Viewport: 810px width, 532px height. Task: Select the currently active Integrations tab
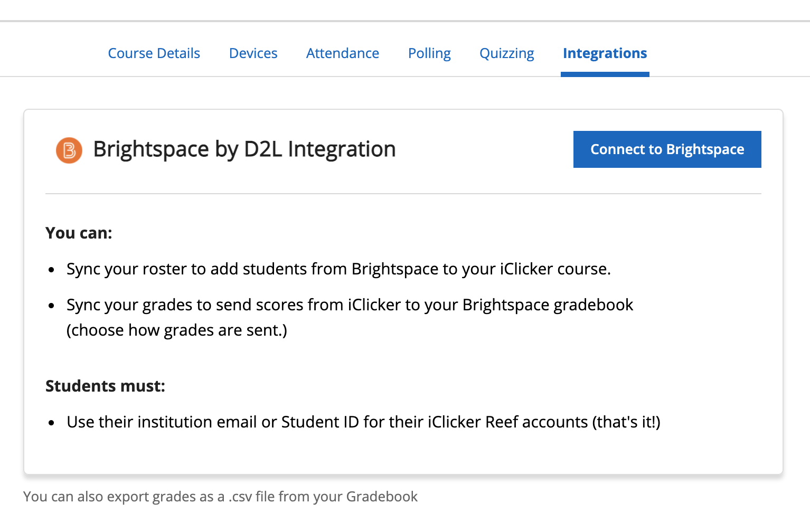tap(605, 53)
